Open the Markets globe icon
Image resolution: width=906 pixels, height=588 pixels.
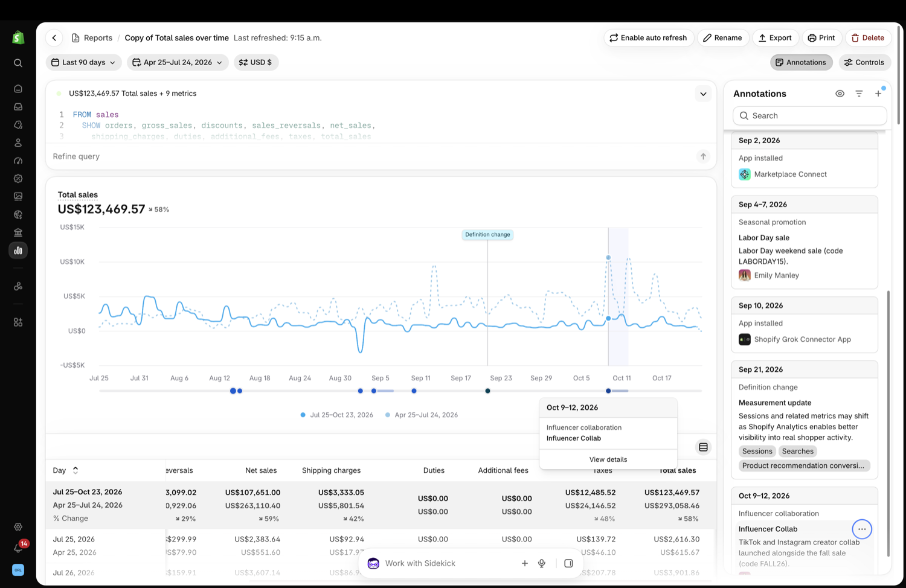coord(18,214)
